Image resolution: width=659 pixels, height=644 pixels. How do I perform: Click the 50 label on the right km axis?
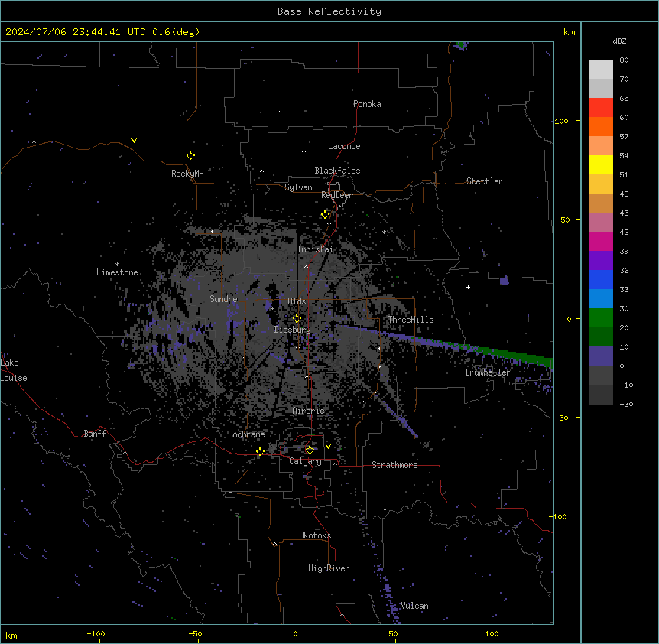[565, 220]
